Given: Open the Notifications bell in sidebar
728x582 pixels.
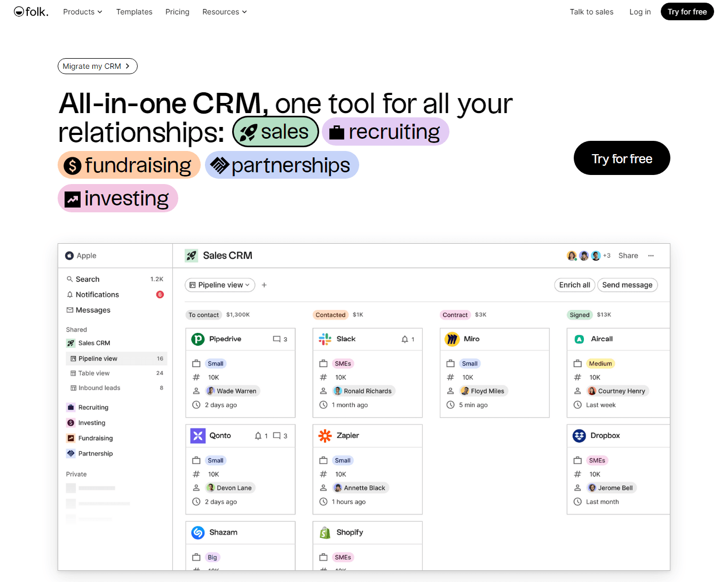Looking at the screenshot, I should click(x=70, y=294).
